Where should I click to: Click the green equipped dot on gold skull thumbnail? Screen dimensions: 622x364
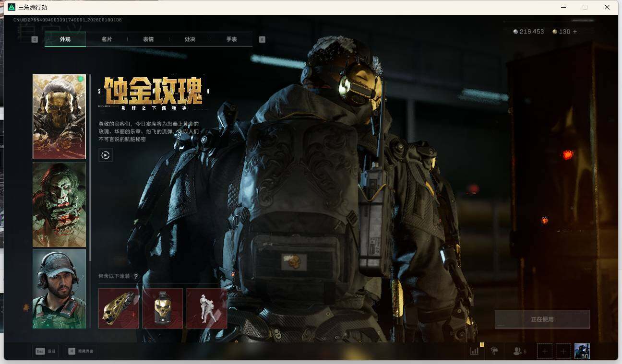pos(80,79)
